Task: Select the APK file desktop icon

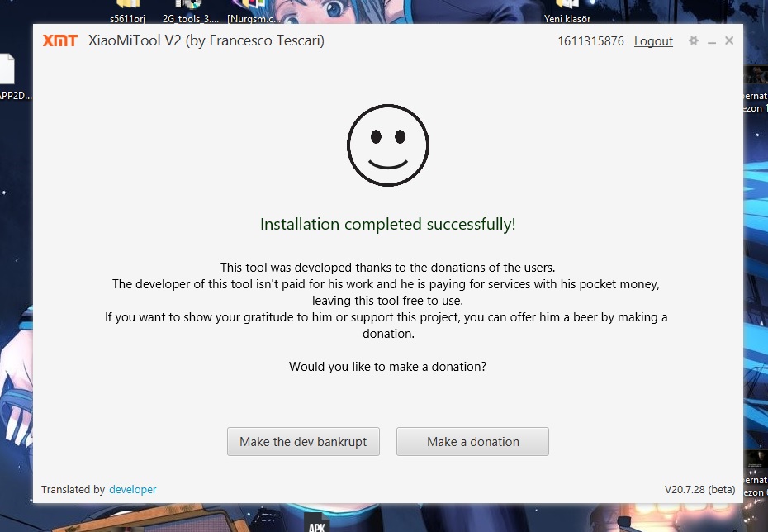Action: point(317,522)
